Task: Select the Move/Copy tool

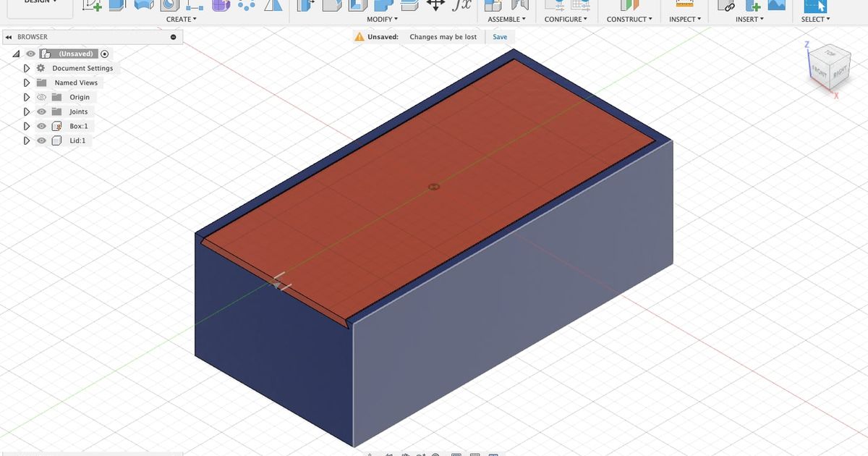Action: [x=435, y=6]
